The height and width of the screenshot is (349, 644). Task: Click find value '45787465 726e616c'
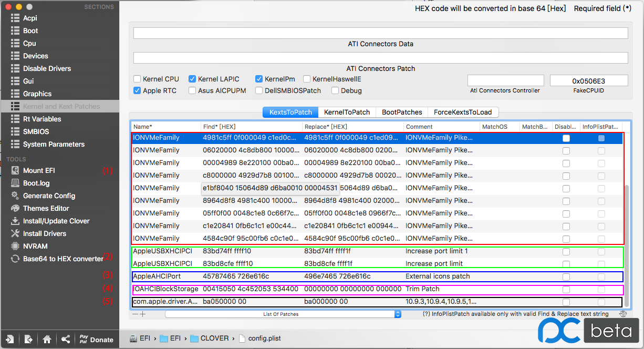click(236, 276)
